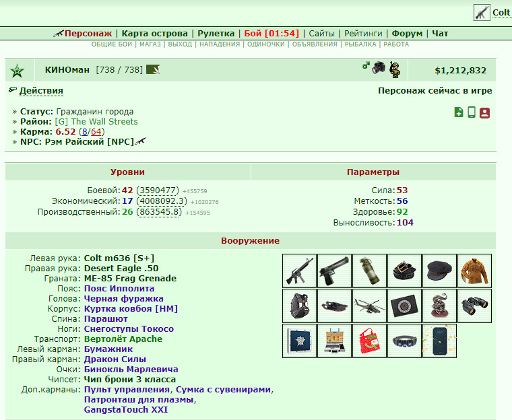The image size is (512, 420).
Task: Click the dragon statuette inventory icon
Action: pos(439,306)
